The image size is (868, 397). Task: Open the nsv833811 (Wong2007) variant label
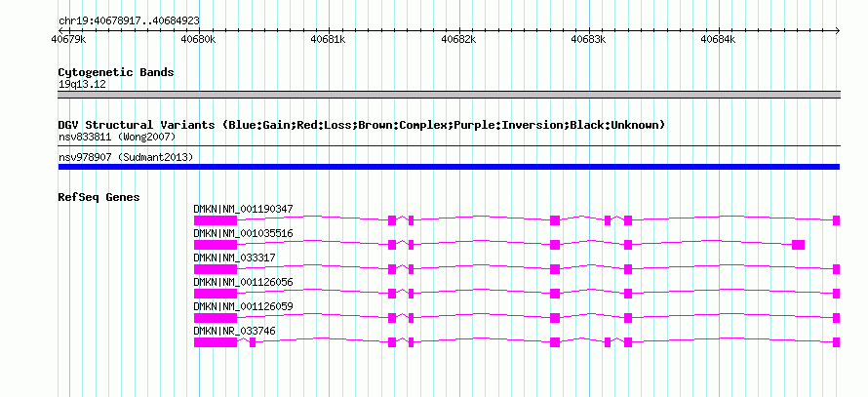pos(117,137)
